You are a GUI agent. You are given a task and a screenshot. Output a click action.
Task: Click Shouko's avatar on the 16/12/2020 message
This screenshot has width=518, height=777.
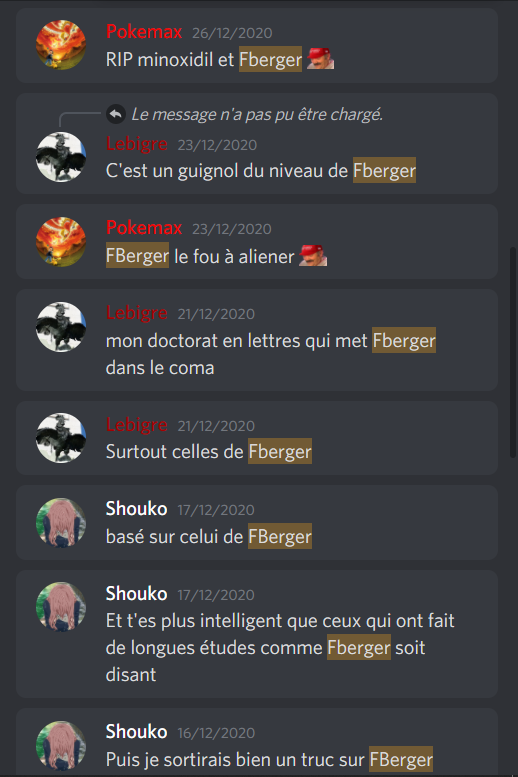[61, 746]
